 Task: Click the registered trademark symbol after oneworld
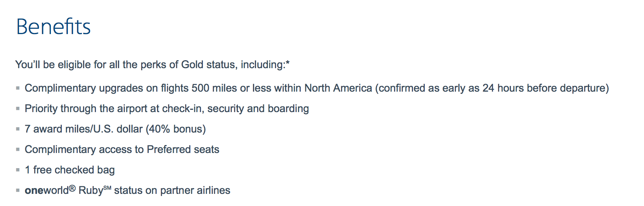[x=72, y=188]
